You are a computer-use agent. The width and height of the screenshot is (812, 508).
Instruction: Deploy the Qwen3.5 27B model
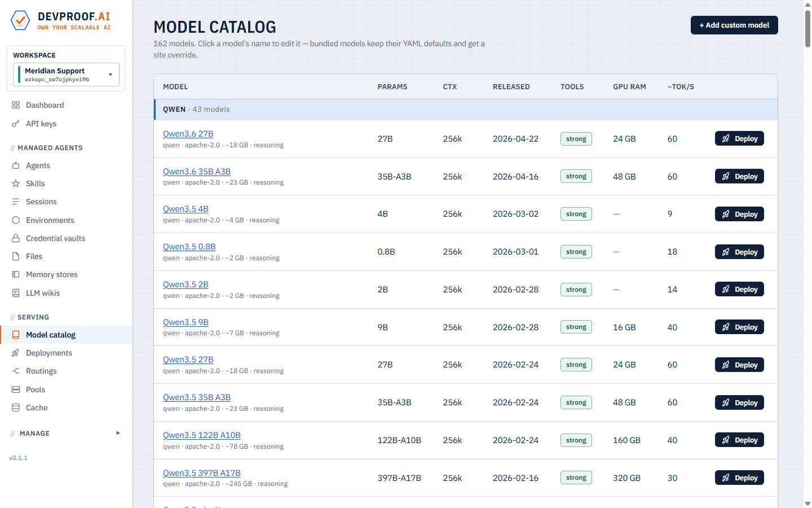pos(739,365)
